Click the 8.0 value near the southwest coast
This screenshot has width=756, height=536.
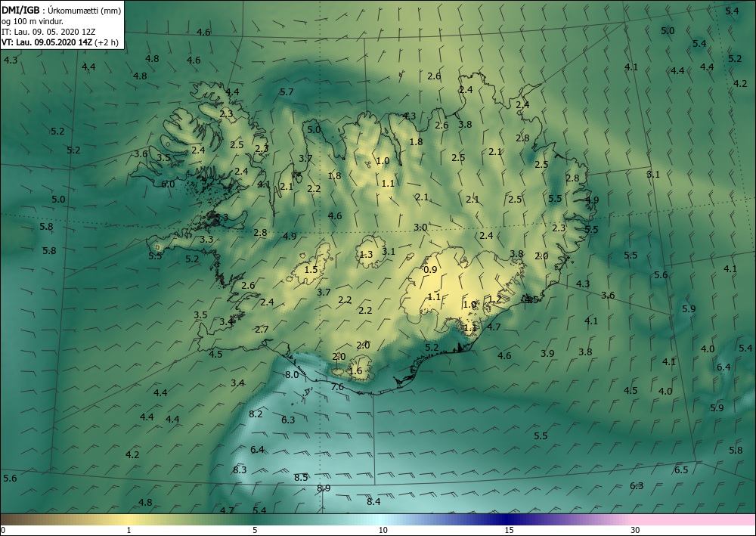[292, 374]
